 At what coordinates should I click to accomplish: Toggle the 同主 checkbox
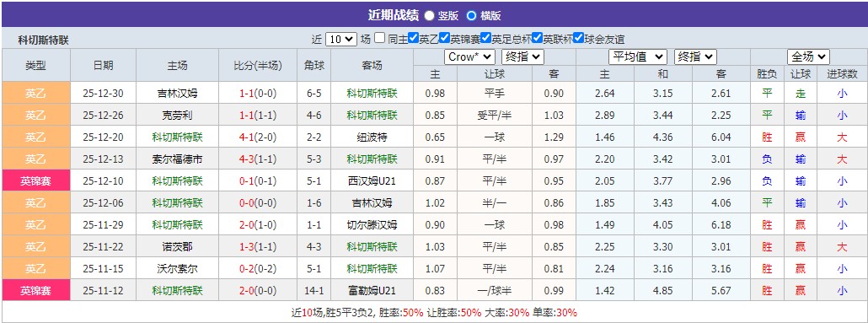click(x=380, y=38)
